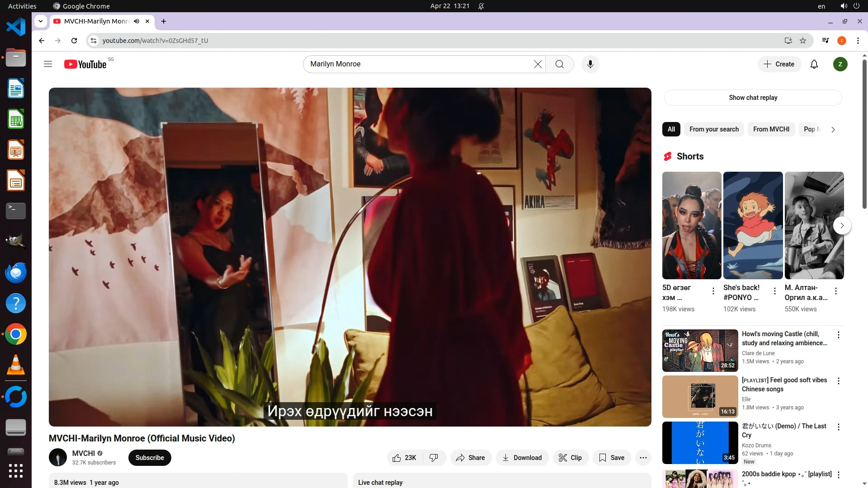Open the YouTube notifications bell

tap(814, 64)
